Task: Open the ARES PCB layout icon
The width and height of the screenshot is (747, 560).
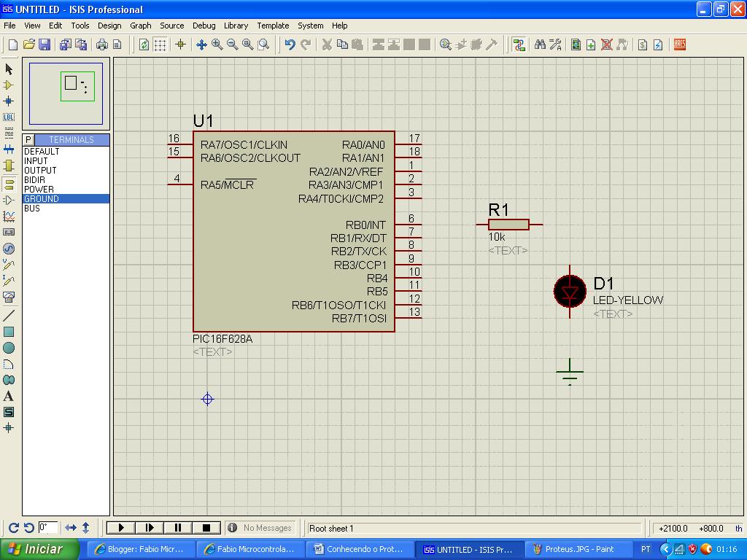Action: [679, 44]
